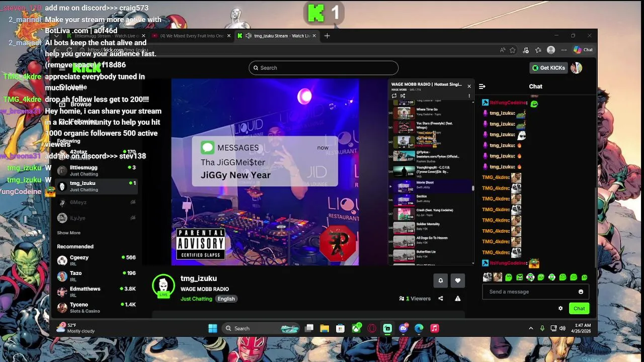Open the Xbox app on the taskbar
This screenshot has height=362, width=644.
coord(356,328)
